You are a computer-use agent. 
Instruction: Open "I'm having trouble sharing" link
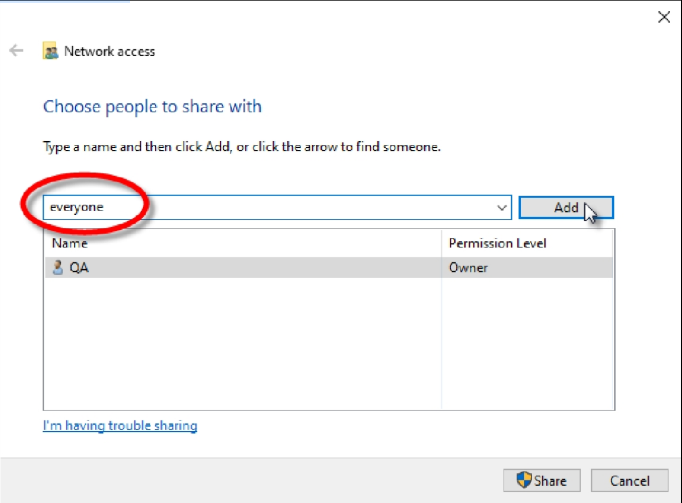click(x=120, y=426)
